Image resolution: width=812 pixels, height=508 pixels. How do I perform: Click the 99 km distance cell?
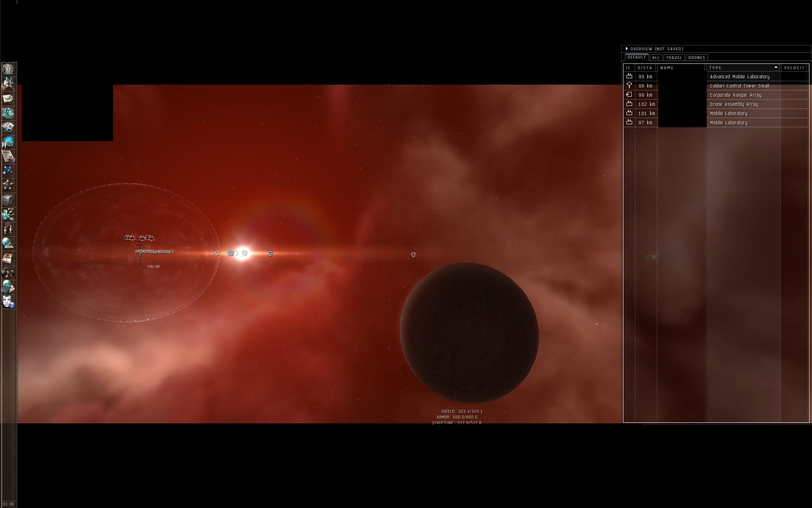[645, 76]
